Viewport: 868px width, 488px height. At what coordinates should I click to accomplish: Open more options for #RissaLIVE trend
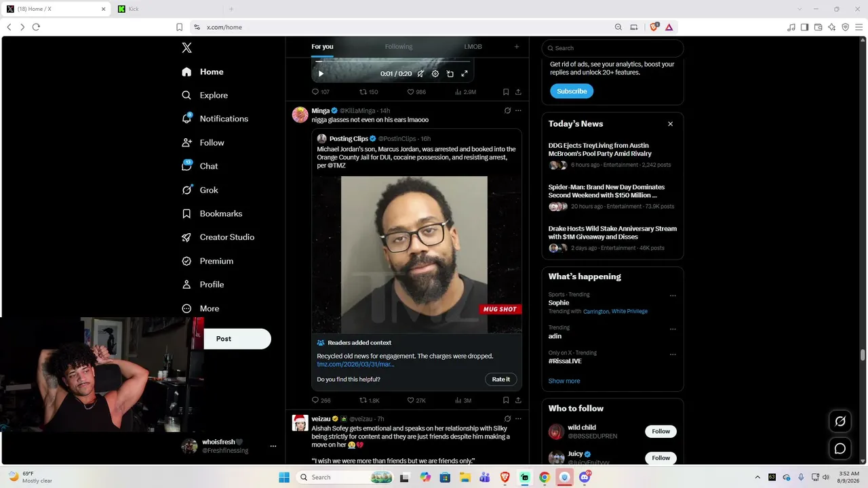(x=673, y=354)
